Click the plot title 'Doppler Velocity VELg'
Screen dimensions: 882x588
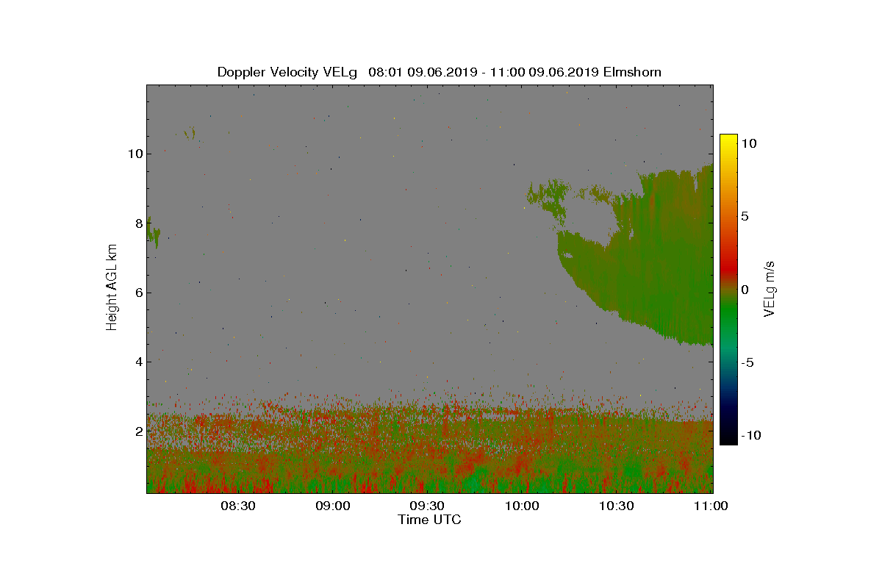tap(287, 72)
